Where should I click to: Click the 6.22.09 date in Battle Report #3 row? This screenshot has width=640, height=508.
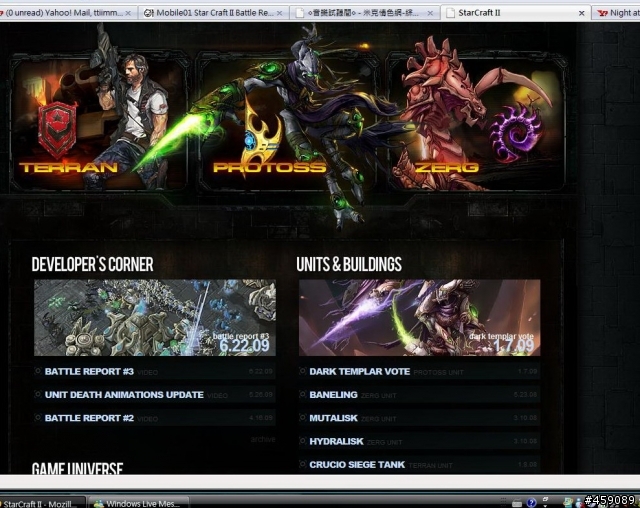261,372
